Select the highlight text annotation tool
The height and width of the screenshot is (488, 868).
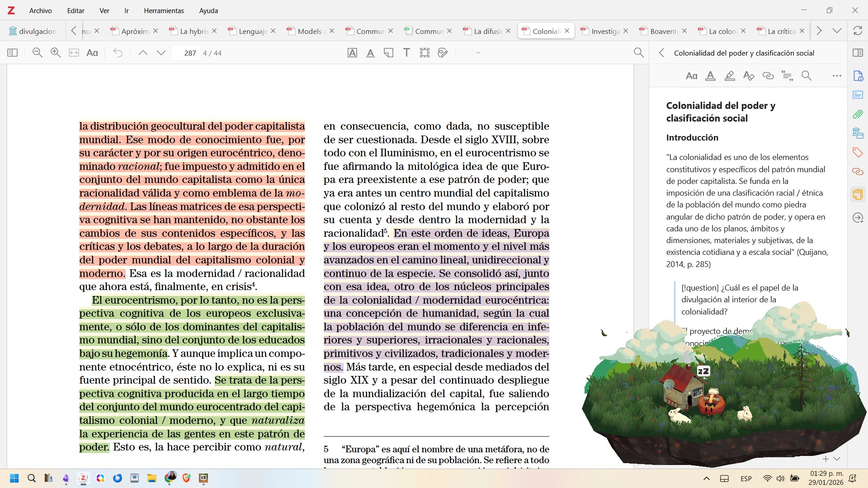point(353,53)
